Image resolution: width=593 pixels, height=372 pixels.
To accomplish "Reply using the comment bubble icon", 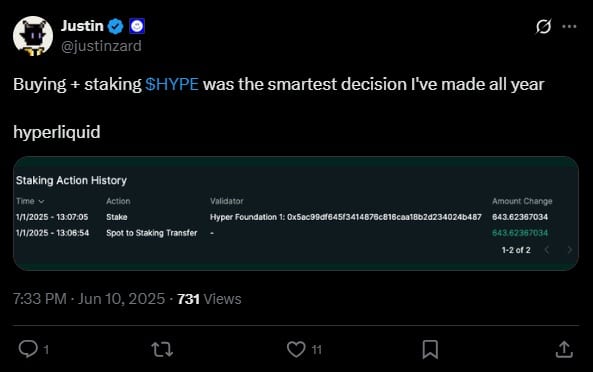I will tap(28, 349).
